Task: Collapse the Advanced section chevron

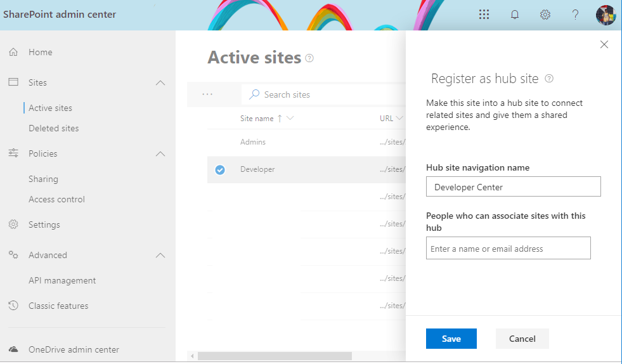Action: (160, 255)
